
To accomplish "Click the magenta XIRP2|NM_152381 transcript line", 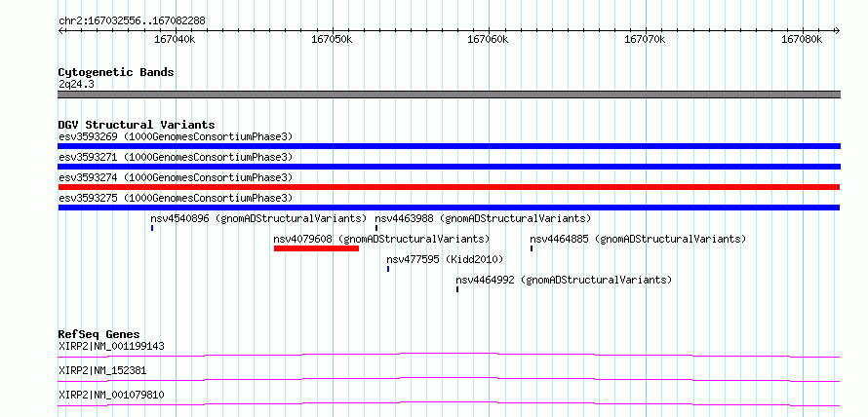I will 449,379.
